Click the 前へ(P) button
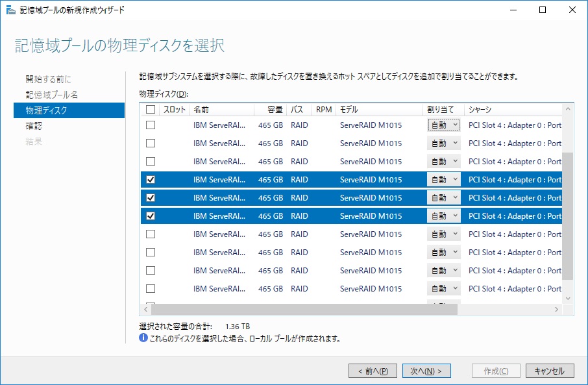This screenshot has width=588, height=385. (x=373, y=371)
